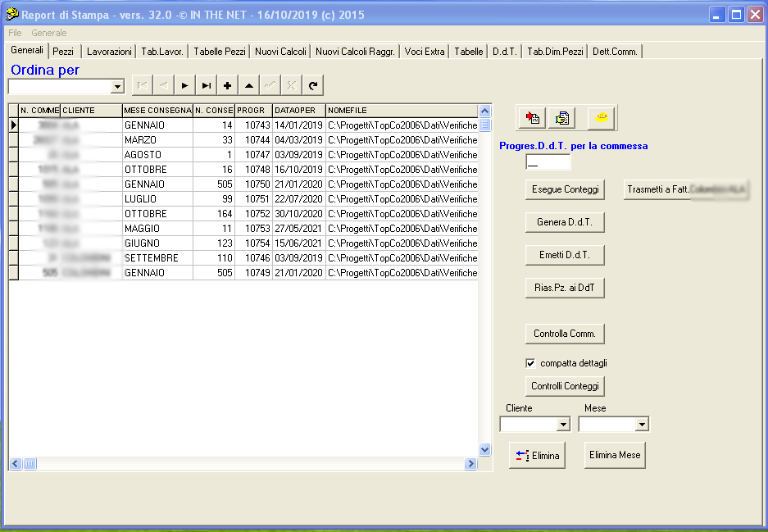Click the Trasmetti a Fatt. button

click(686, 189)
